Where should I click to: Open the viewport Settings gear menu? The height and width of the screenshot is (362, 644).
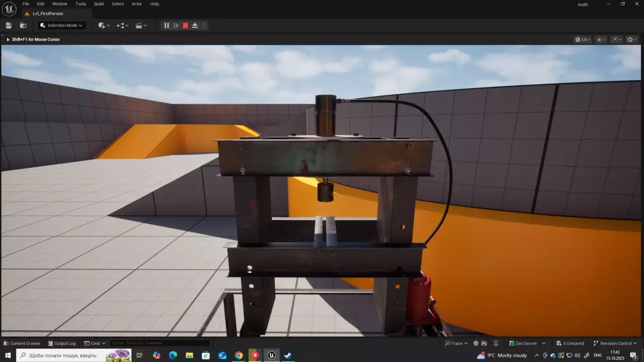pos(631,39)
